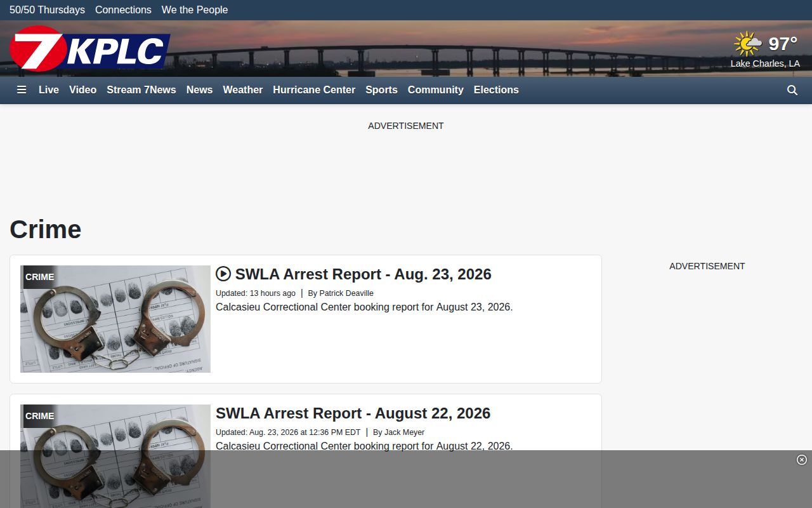The image size is (812, 508).
Task: Navigate to Sports section
Action: 381,90
